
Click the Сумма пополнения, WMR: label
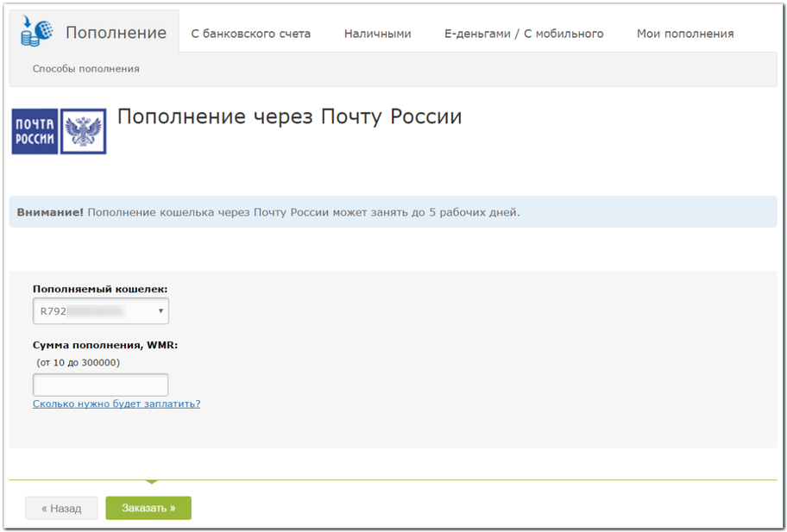105,345
